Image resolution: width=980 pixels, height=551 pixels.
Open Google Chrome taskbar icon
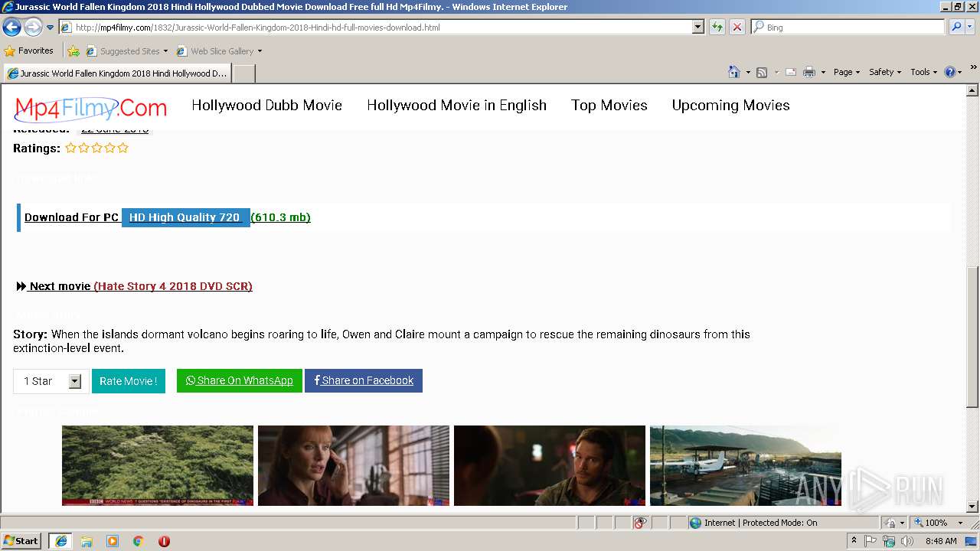[x=139, y=541]
